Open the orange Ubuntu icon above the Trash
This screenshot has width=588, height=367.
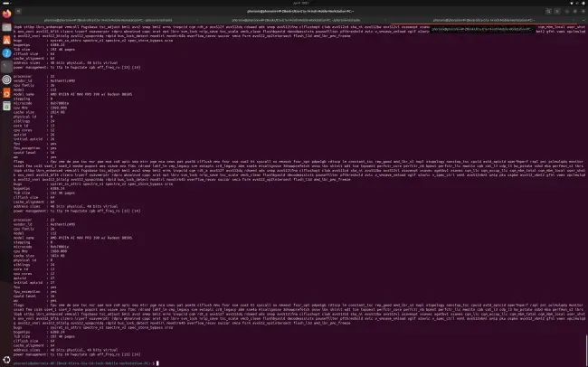pyautogui.click(x=6, y=92)
